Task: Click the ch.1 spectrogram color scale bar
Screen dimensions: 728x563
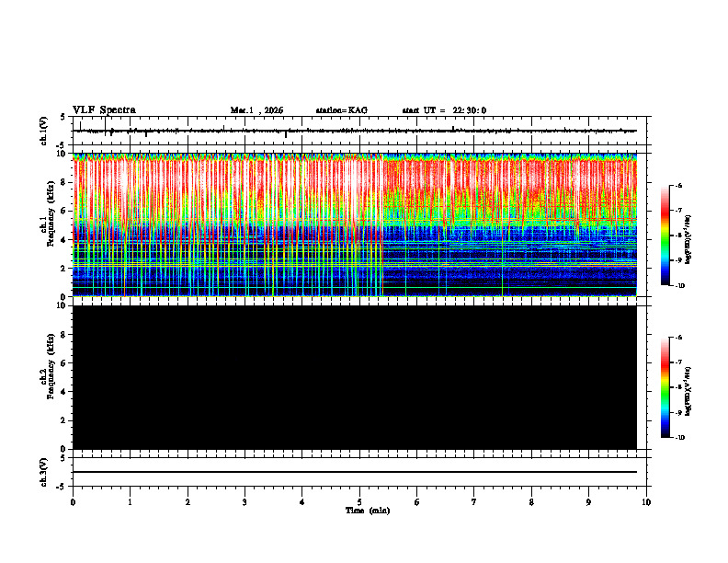Action: [x=665, y=236]
